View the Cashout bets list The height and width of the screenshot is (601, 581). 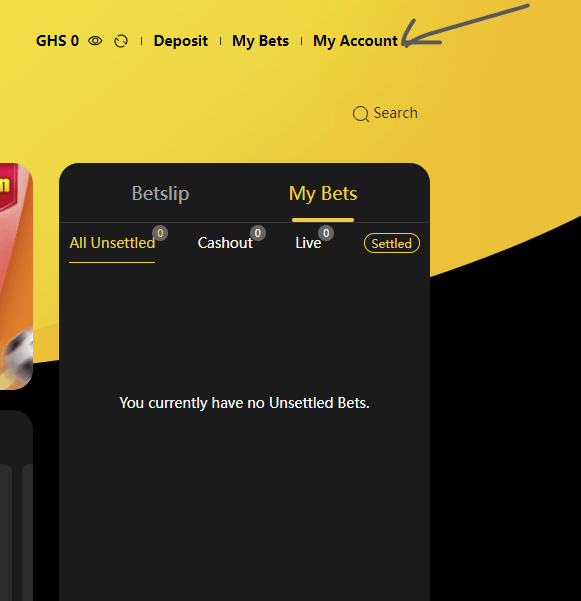(x=225, y=243)
